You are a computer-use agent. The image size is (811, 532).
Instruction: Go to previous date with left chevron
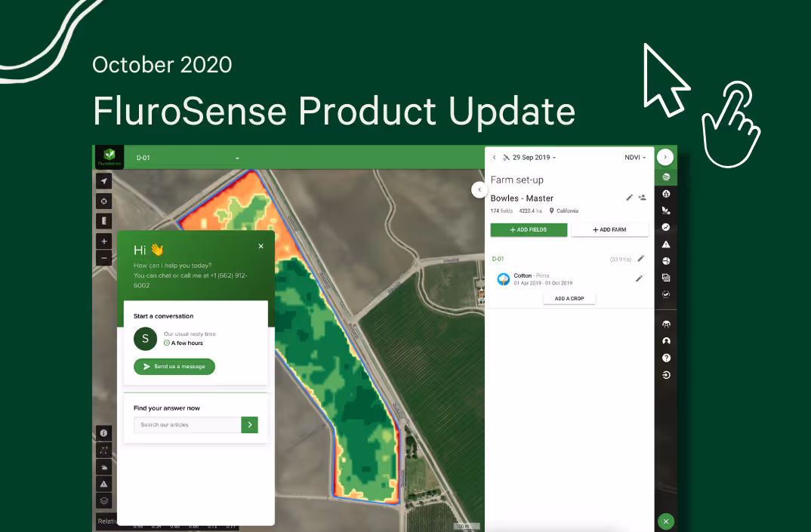pos(494,157)
